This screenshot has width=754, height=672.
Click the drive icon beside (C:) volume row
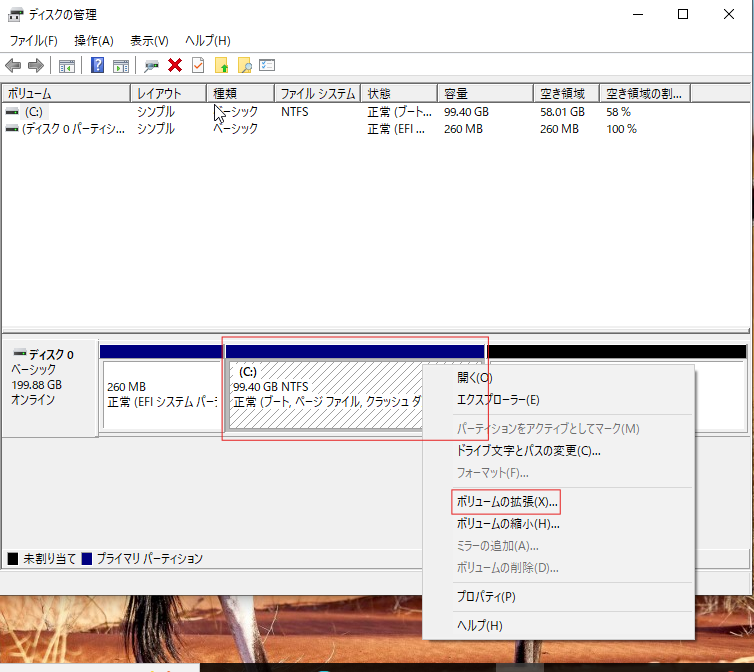pyautogui.click(x=12, y=112)
